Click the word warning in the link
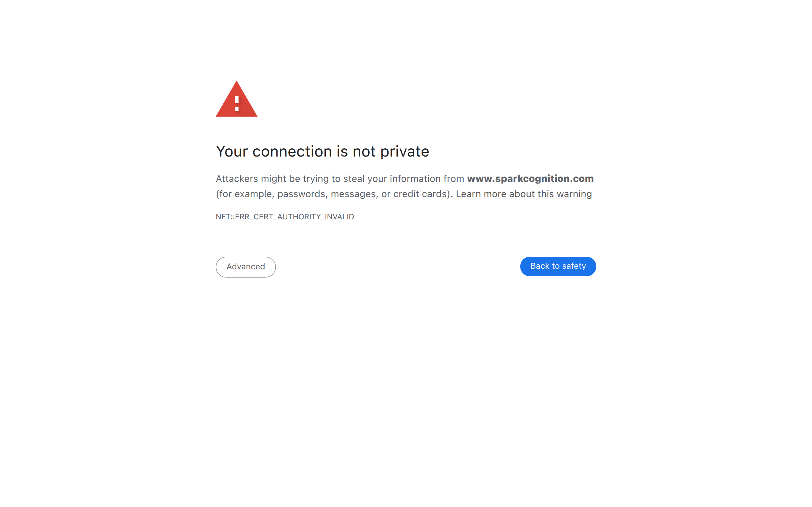The image size is (812, 507). pyautogui.click(x=574, y=194)
